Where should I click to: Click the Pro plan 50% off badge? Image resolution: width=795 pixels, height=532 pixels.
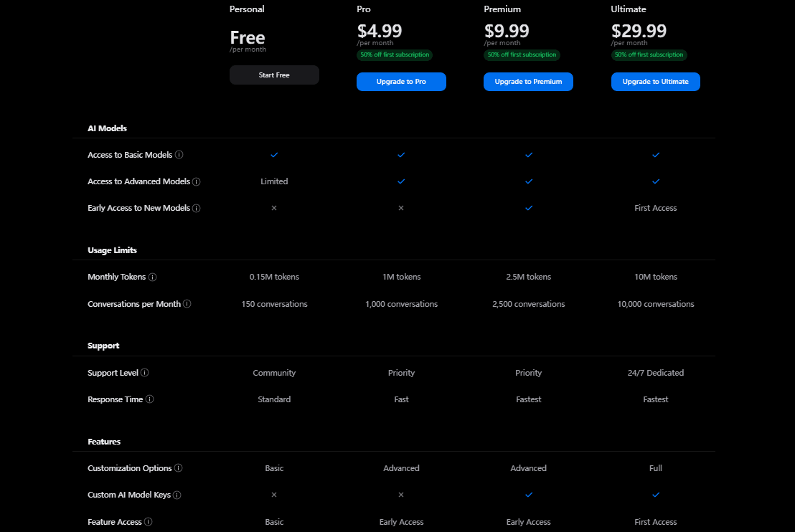click(394, 55)
